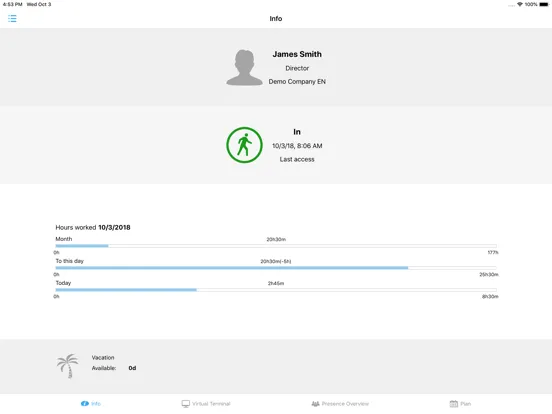Open the hamburger list menu icon
Screen dimensions: 552x414
(x=12, y=19)
